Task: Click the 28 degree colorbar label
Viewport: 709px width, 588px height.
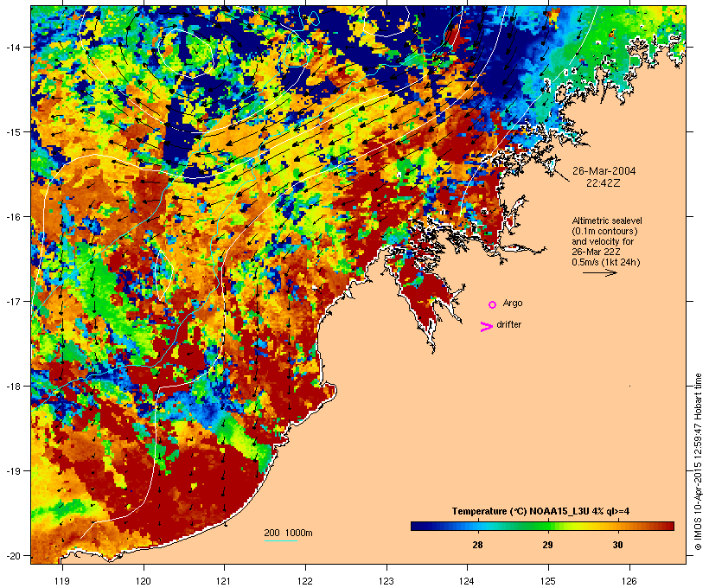Action: click(477, 545)
